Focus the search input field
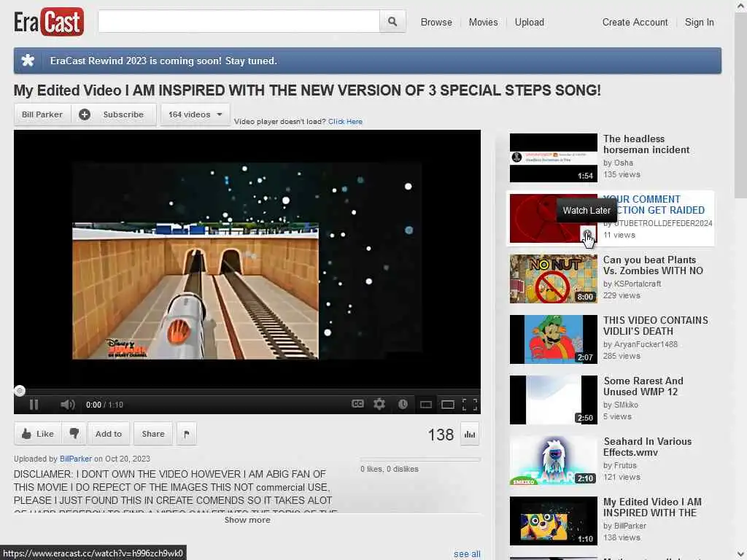Image resolution: width=747 pixels, height=560 pixels. [x=239, y=21]
